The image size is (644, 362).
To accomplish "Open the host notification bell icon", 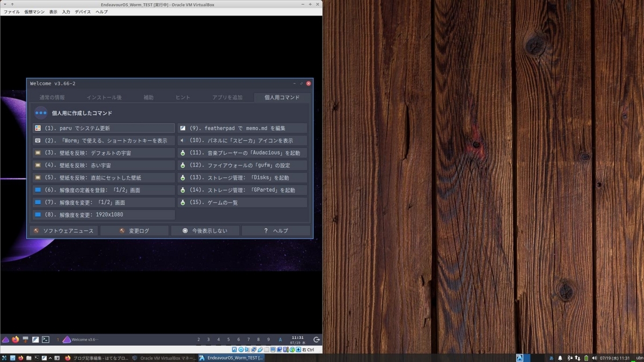I will click(x=560, y=358).
